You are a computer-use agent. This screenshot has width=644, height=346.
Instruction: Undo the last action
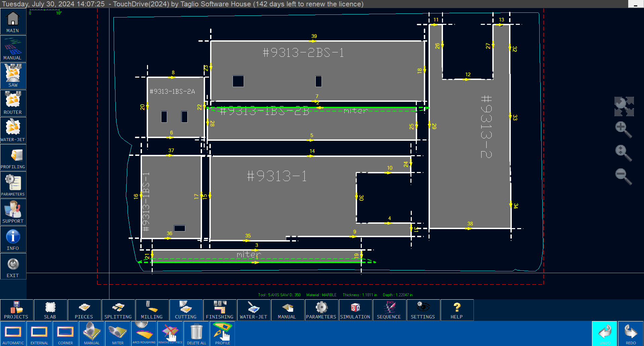(605, 334)
